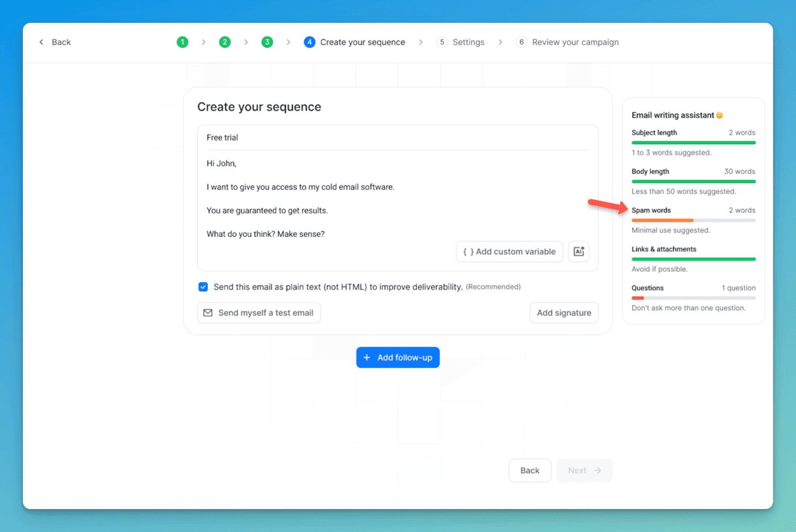796x532 pixels.
Task: Click the 'Body length' label
Action: pyautogui.click(x=650, y=171)
